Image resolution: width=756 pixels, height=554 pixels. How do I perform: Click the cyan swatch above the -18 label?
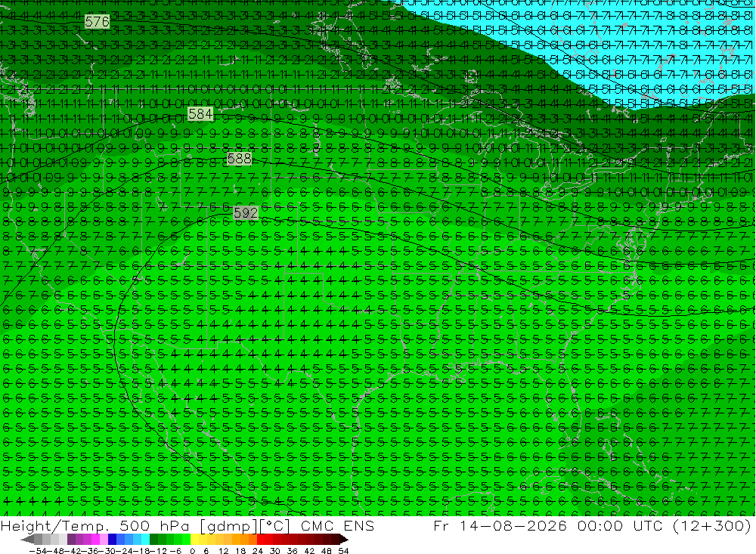(145, 540)
